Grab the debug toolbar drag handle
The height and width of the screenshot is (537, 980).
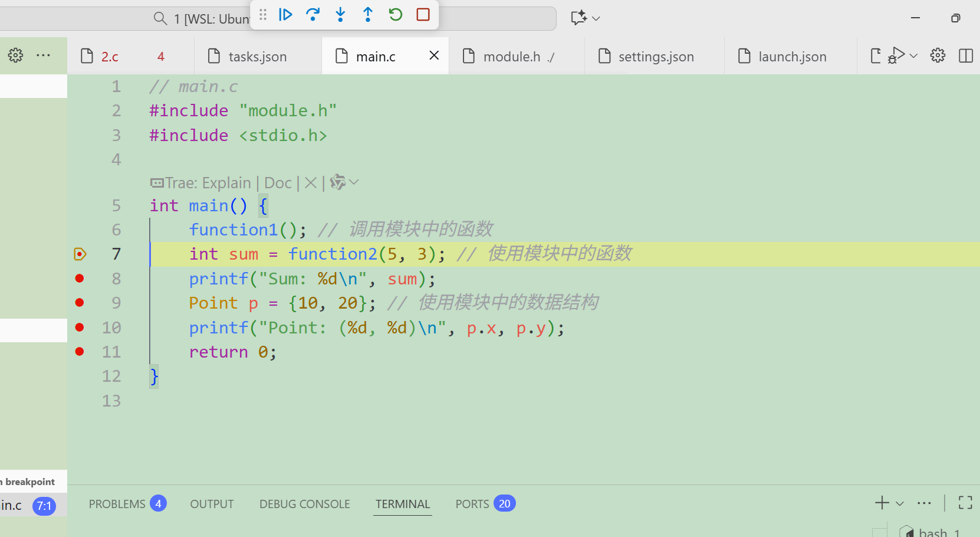point(263,15)
